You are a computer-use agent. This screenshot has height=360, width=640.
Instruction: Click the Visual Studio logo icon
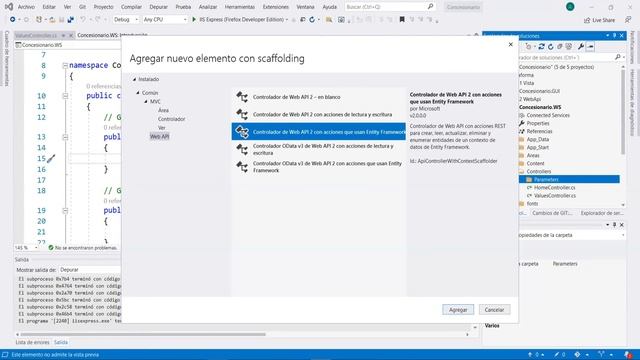[x=9, y=7]
